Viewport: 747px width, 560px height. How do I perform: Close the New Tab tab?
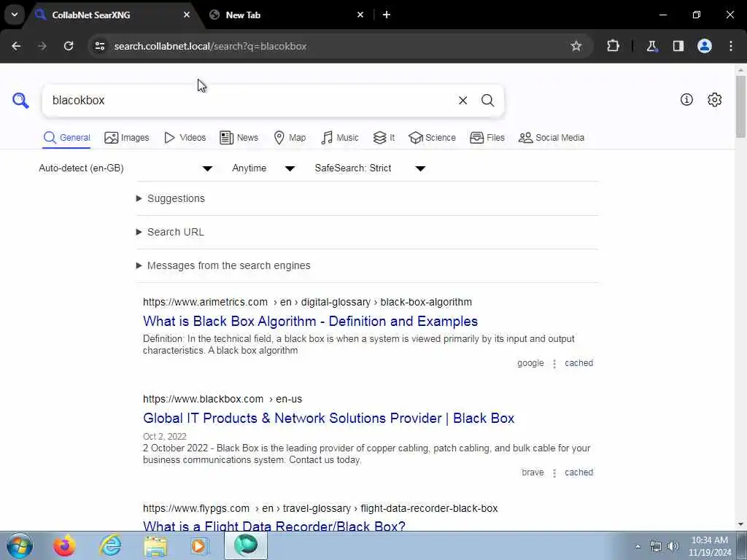click(360, 15)
